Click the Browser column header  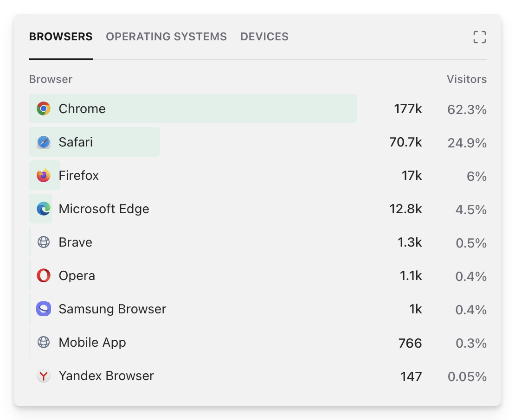click(51, 79)
